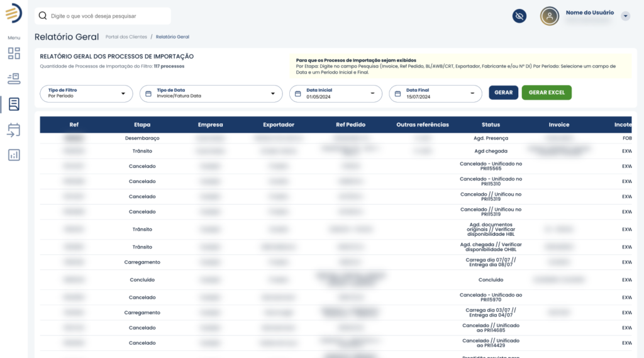Click the green GERAR EXCEL button
This screenshot has height=358, width=644.
click(546, 92)
